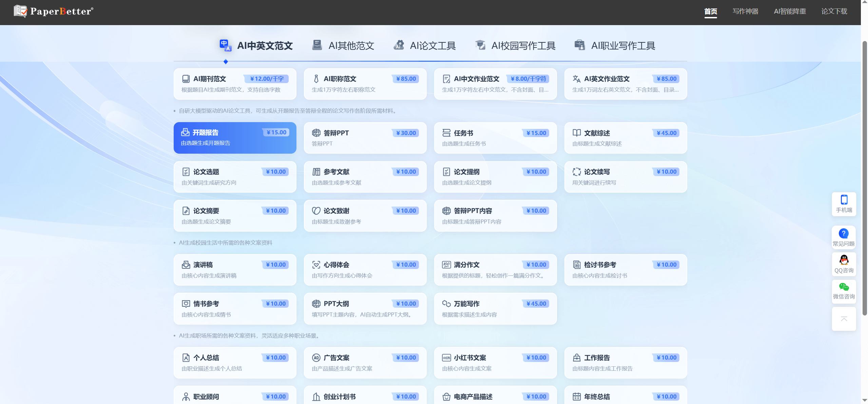The height and width of the screenshot is (404, 868).
Task: Click the 满分作文 100-score icon
Action: [446, 265]
